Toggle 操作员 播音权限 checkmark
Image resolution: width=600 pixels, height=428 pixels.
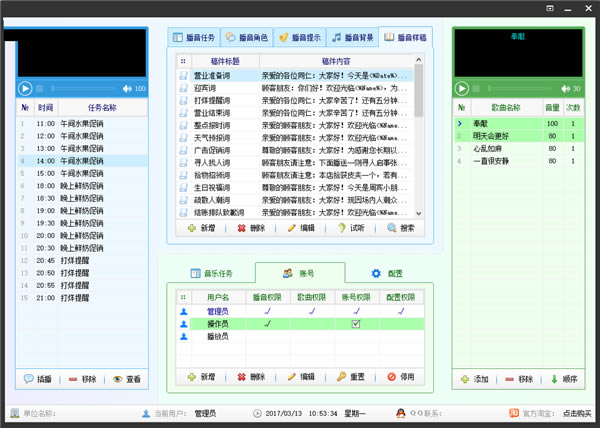pos(267,324)
